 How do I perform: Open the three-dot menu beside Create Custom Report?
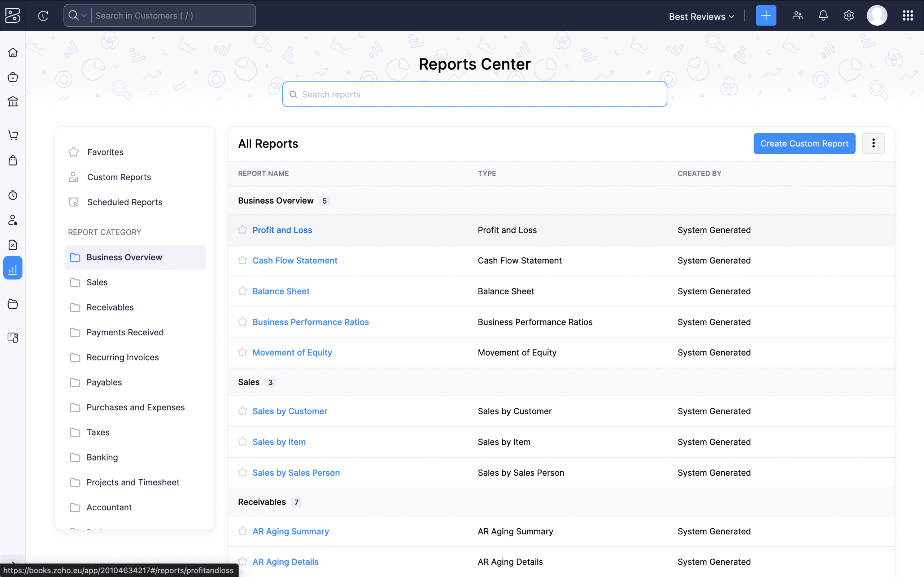[873, 144]
